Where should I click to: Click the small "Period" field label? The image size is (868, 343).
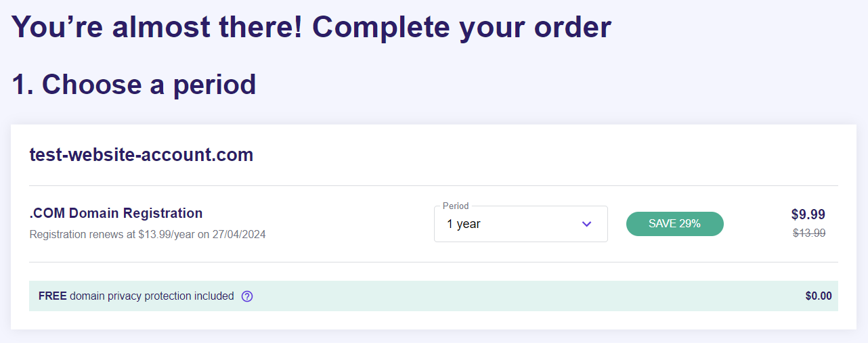(456, 206)
